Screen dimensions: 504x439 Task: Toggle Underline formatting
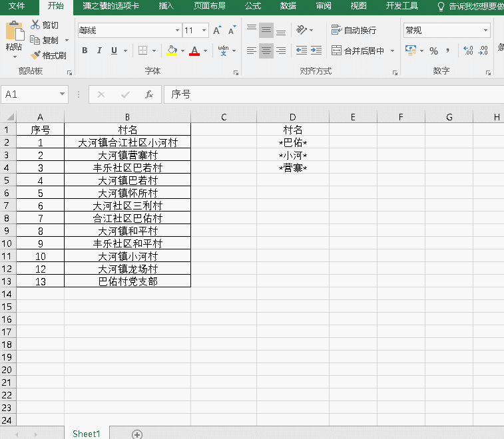(x=114, y=51)
